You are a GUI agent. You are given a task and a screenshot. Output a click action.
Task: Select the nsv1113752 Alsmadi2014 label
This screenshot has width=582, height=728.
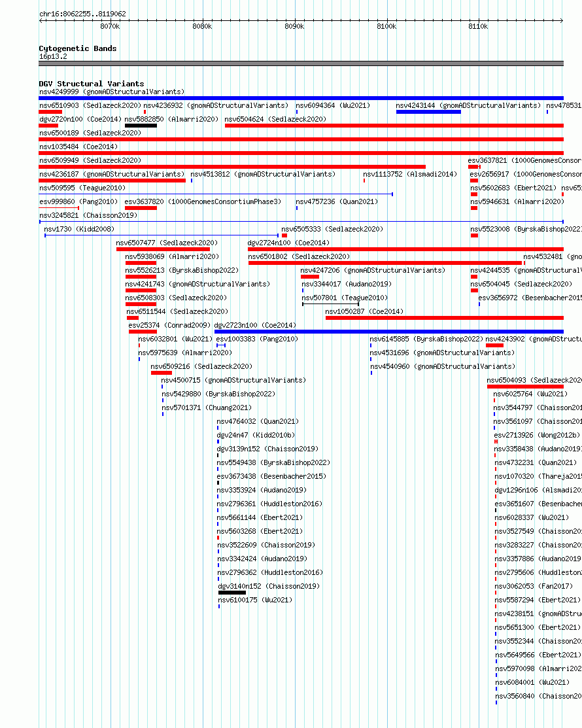pos(410,174)
